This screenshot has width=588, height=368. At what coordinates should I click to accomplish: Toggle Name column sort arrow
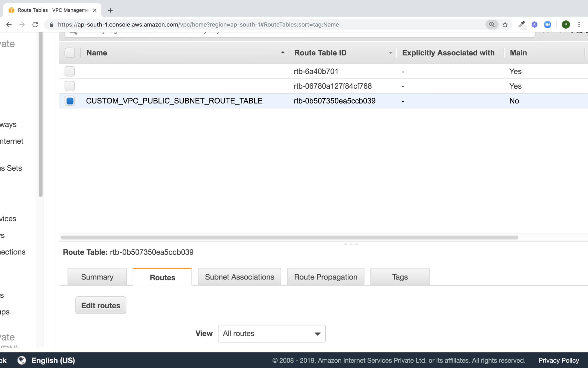[x=283, y=53]
